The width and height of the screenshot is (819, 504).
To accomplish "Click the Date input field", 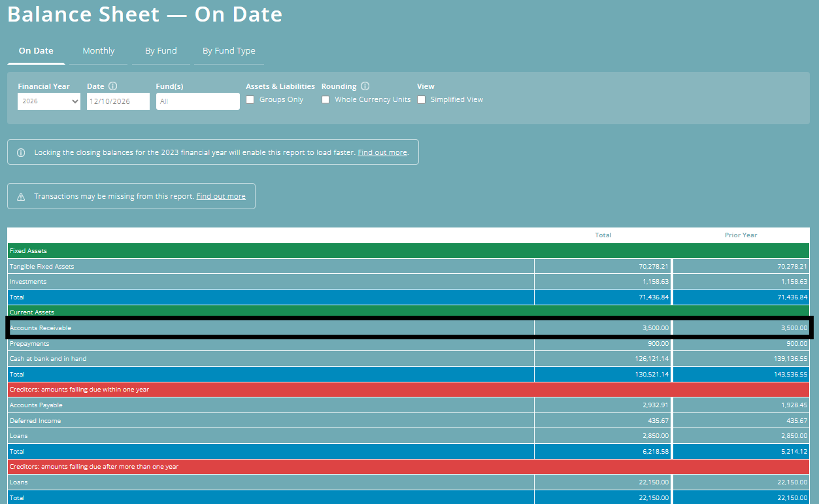I will point(118,101).
